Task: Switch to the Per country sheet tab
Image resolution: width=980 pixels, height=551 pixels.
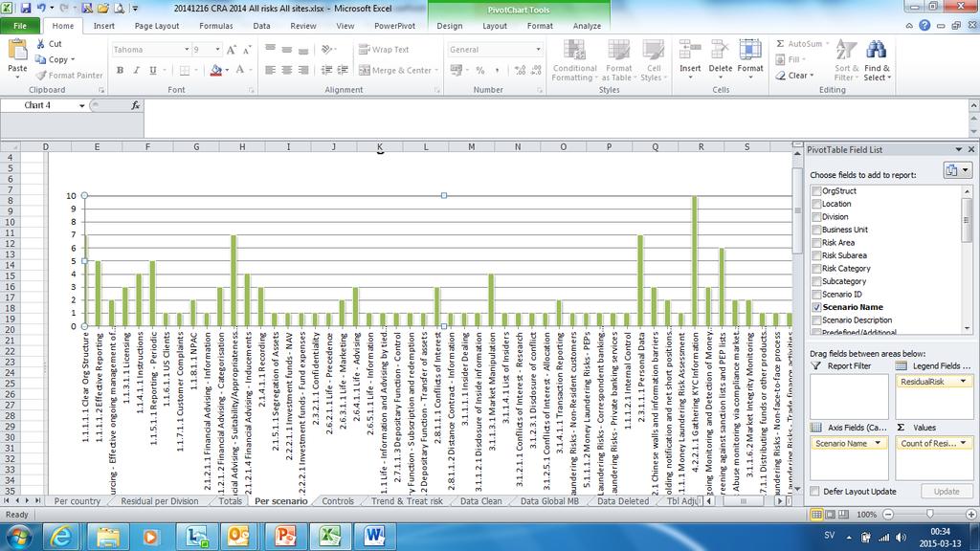Action: pos(77,501)
